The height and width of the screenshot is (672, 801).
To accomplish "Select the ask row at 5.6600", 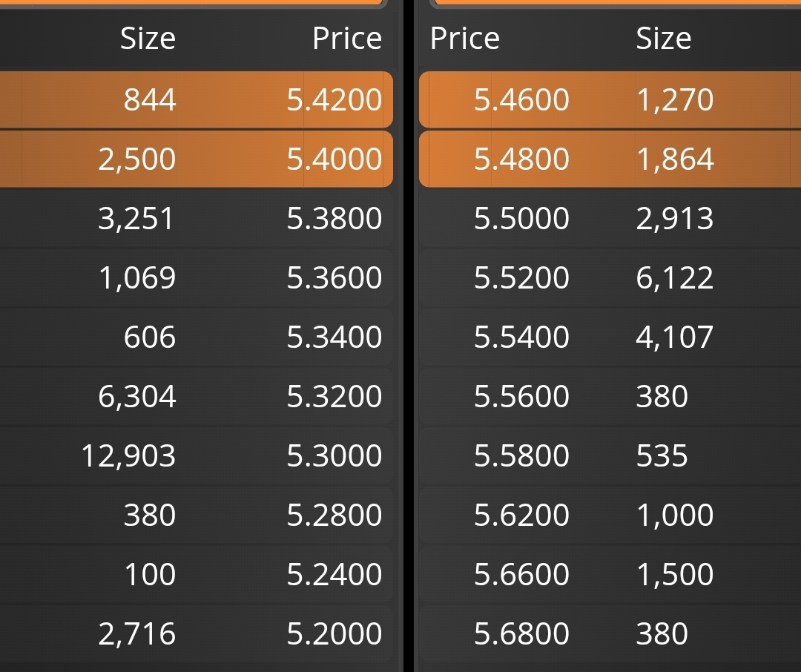I will (x=610, y=574).
